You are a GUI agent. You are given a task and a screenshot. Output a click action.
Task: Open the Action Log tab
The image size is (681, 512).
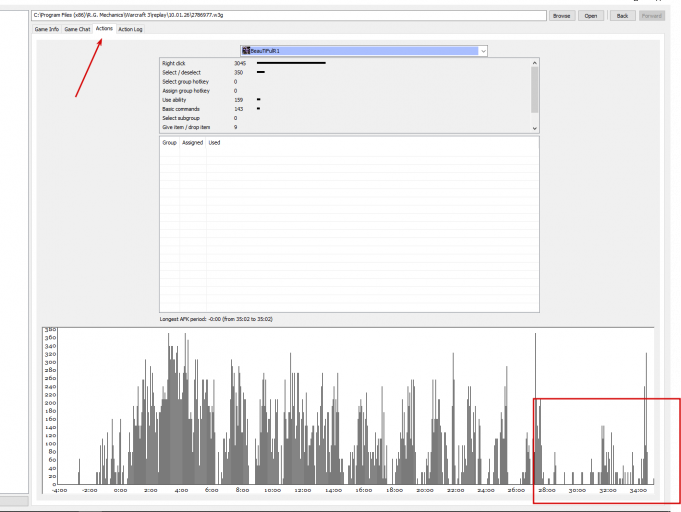tap(130, 29)
